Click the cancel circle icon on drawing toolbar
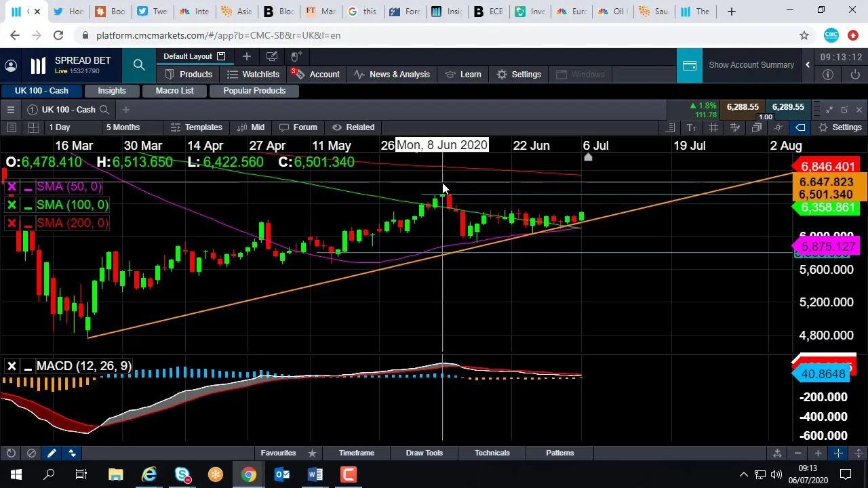 click(31, 453)
